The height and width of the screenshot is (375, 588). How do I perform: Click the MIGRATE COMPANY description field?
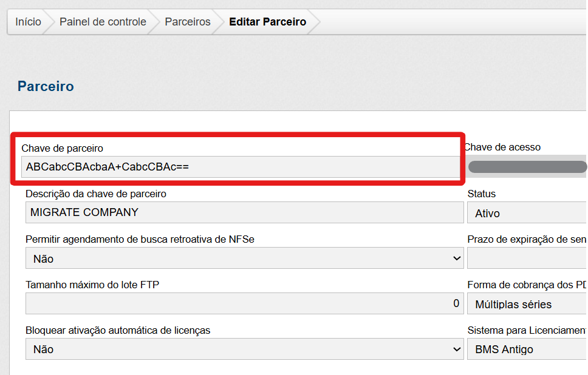[x=244, y=212]
